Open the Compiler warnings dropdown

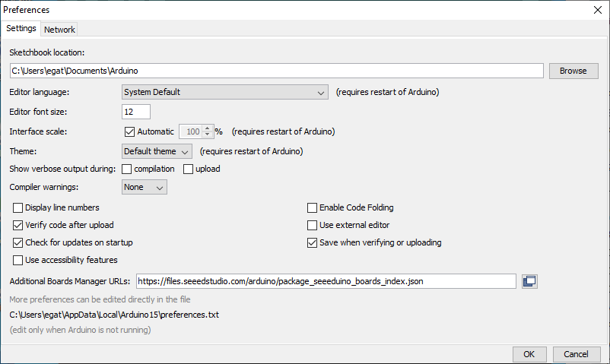145,187
